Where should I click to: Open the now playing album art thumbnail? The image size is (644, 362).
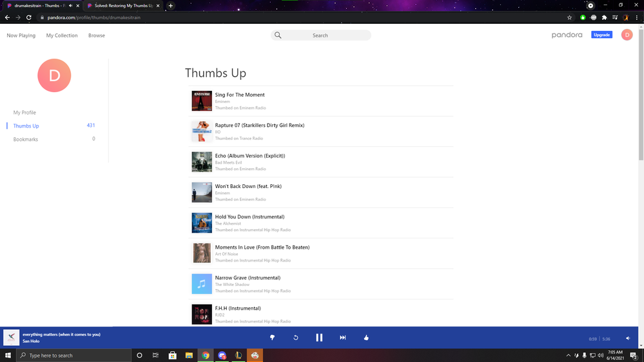tap(11, 338)
